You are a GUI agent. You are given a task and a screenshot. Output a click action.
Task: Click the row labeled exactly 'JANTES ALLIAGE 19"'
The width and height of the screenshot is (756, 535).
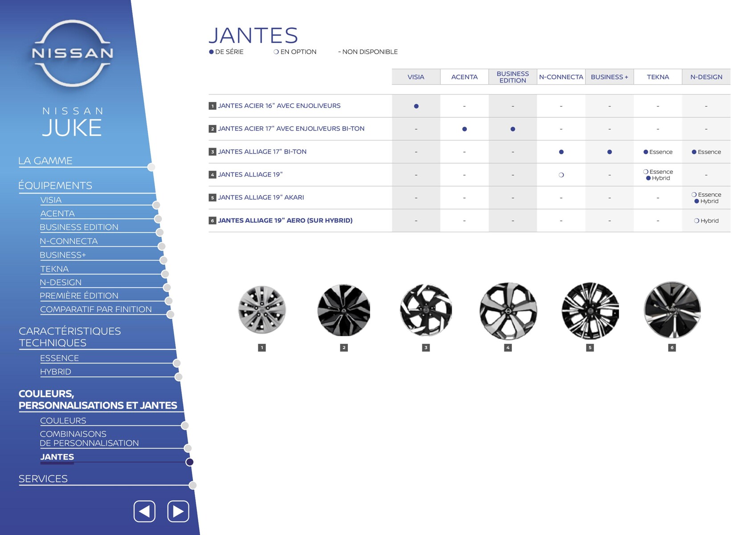click(x=470, y=175)
